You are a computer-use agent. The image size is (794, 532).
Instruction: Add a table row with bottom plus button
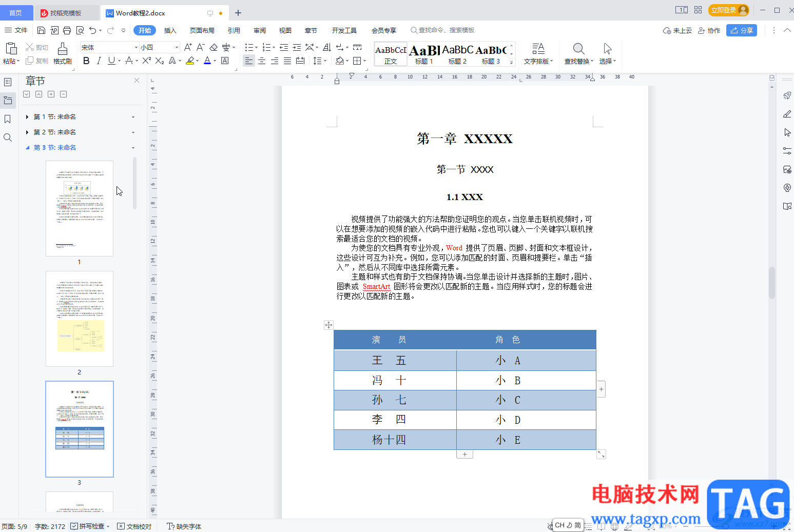point(464,455)
